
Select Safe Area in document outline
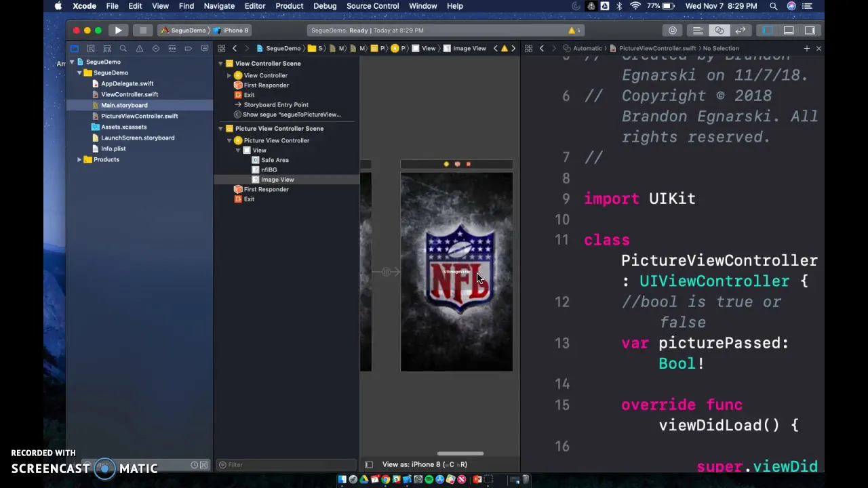275,160
